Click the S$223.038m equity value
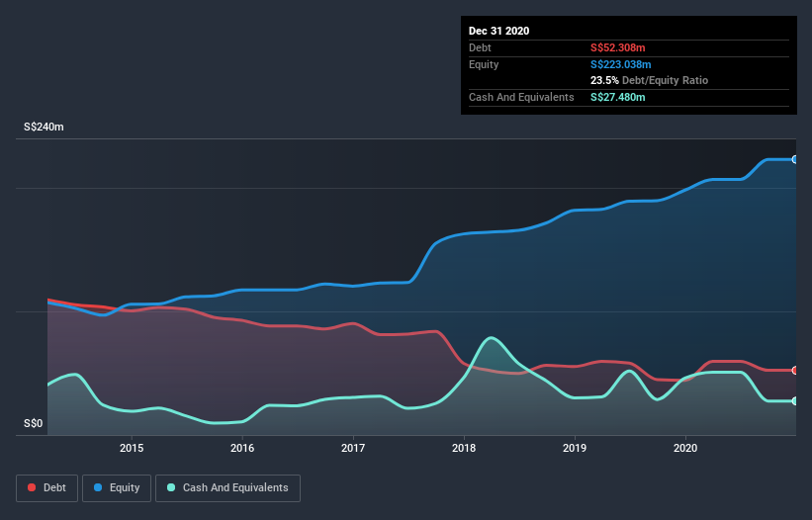The height and width of the screenshot is (520, 812). point(621,64)
